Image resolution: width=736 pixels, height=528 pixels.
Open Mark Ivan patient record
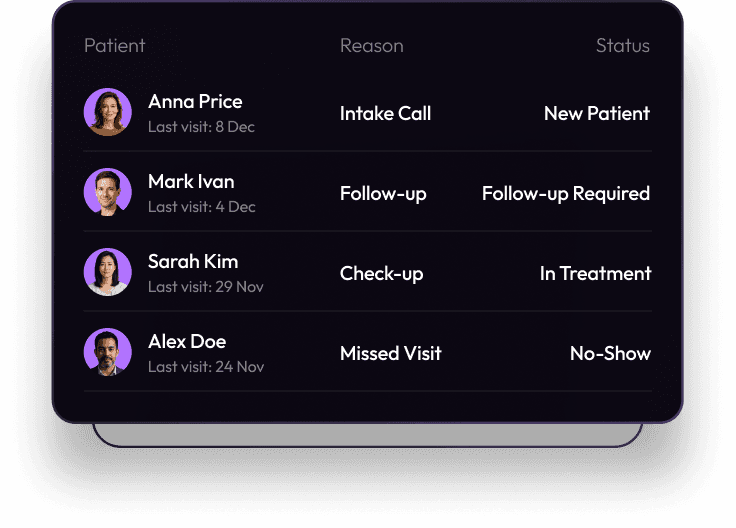191,182
